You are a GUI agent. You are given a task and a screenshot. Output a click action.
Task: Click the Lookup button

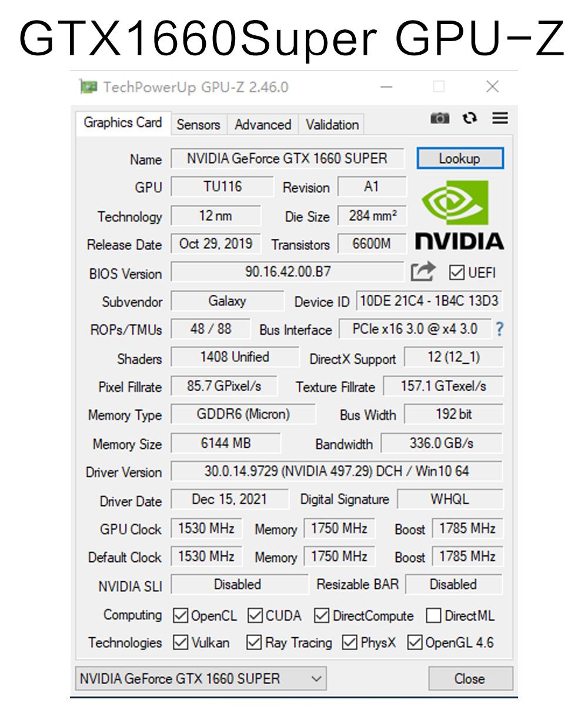(x=460, y=158)
